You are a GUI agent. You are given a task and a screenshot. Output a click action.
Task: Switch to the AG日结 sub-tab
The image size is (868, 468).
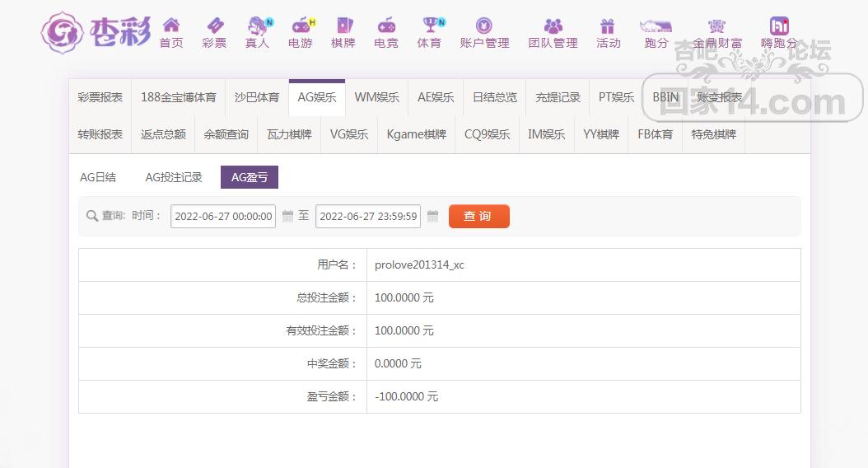point(98,177)
